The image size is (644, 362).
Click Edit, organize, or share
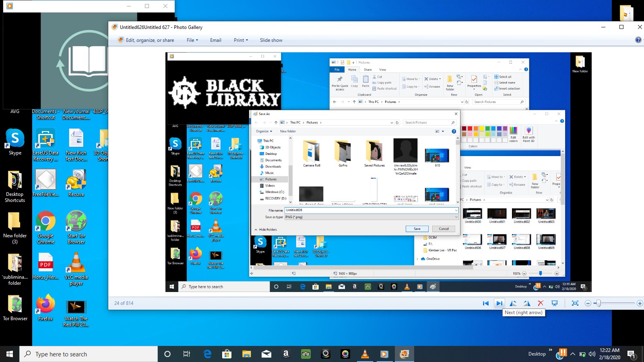pyautogui.click(x=146, y=40)
